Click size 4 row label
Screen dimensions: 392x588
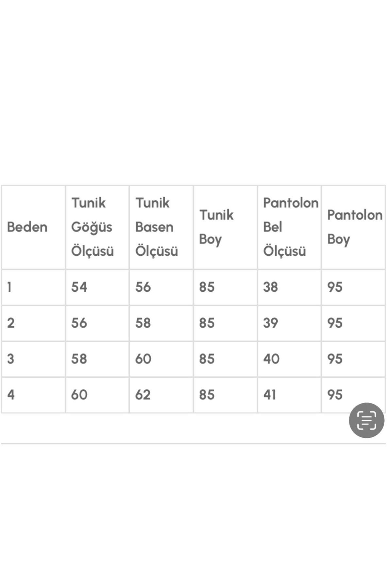(11, 395)
